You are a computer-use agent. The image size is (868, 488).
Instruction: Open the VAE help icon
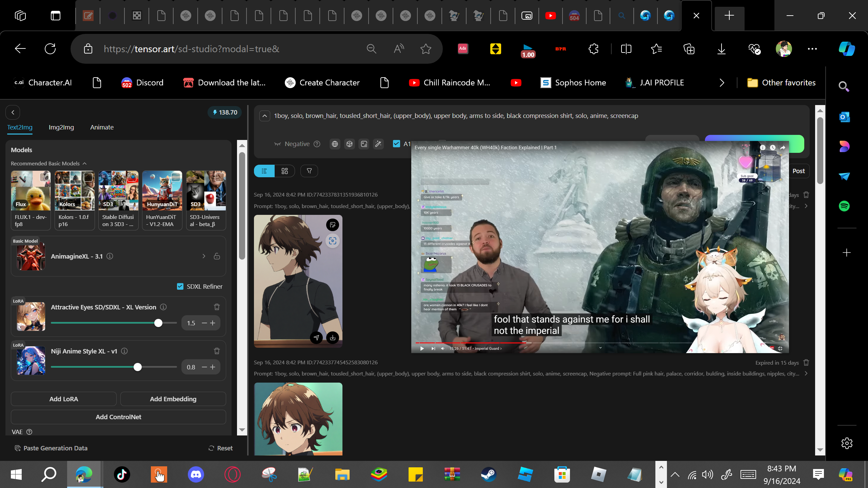click(29, 432)
